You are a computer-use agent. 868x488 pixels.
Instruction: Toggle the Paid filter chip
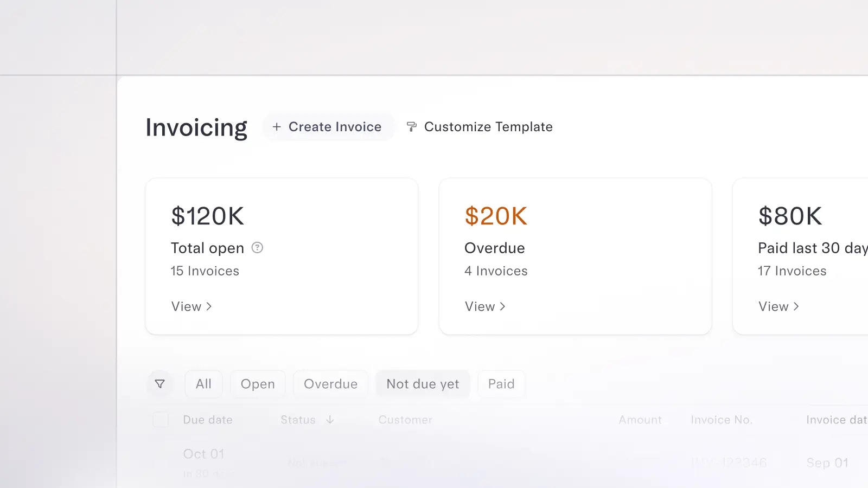point(501,383)
